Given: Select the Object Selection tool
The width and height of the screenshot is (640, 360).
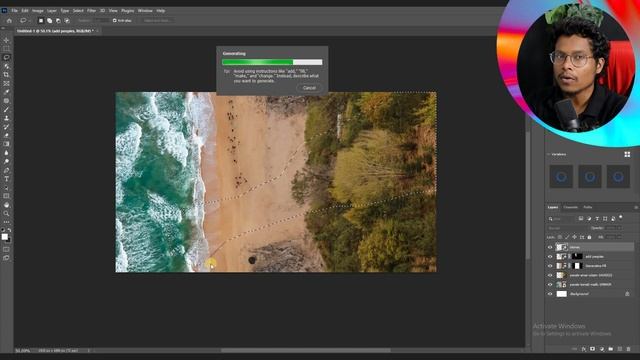Looking at the screenshot, I should point(6,66).
